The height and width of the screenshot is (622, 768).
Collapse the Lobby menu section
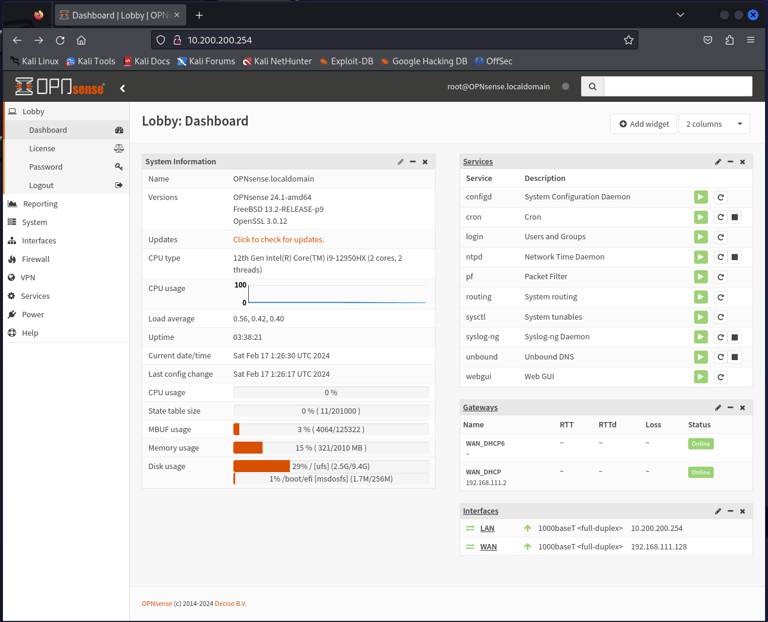(66, 112)
